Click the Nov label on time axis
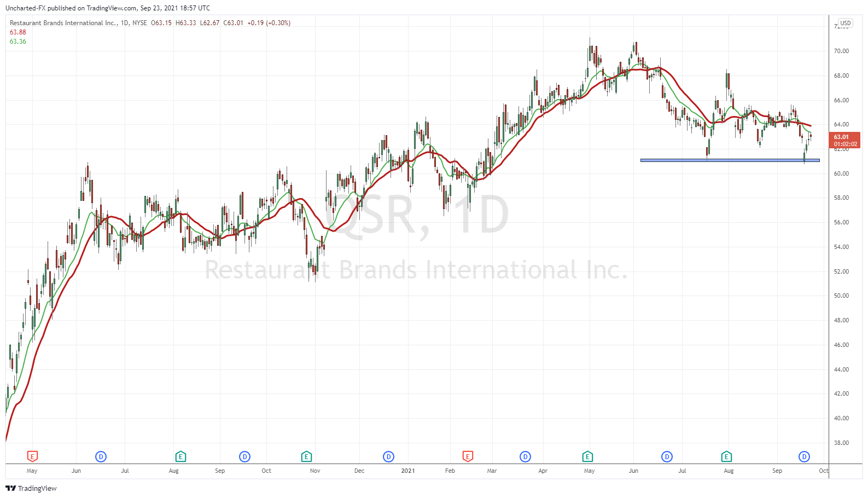This screenshot has height=498, width=868. tap(315, 471)
